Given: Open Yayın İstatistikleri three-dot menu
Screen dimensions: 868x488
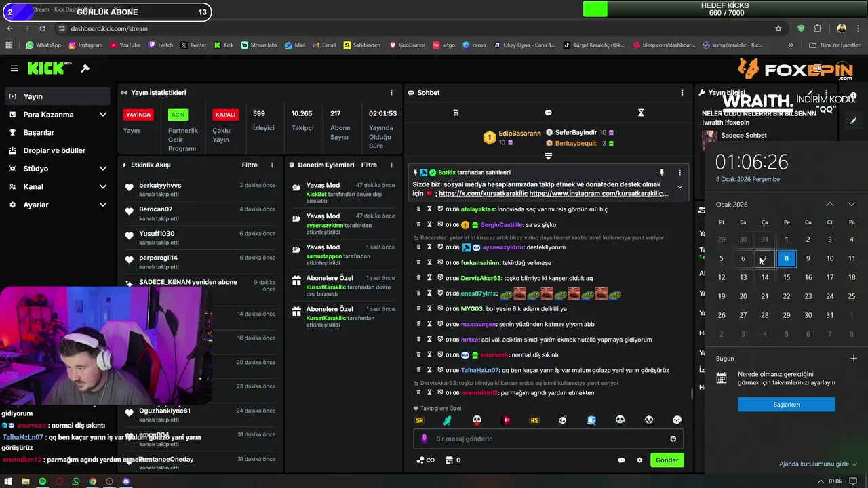Looking at the screenshot, I should pos(391,93).
